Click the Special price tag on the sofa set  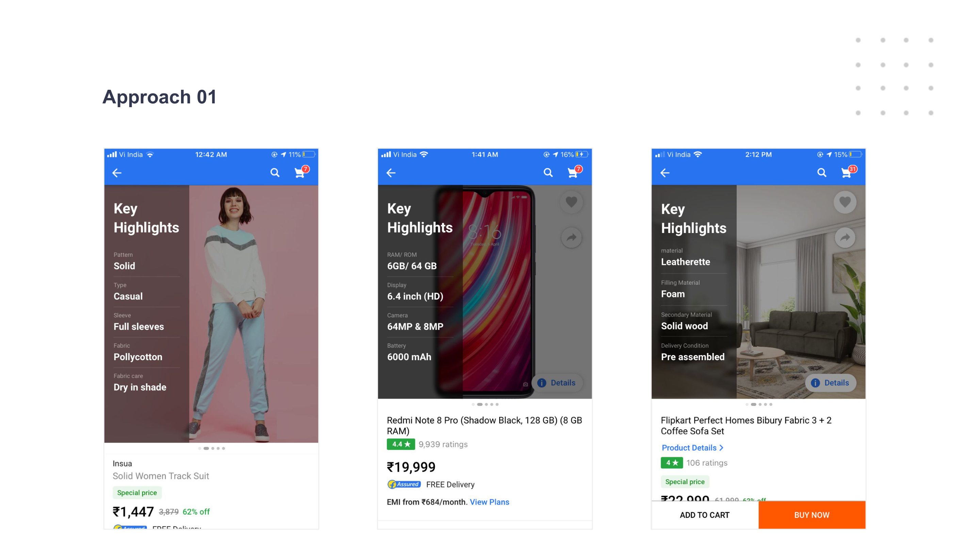[x=685, y=482]
